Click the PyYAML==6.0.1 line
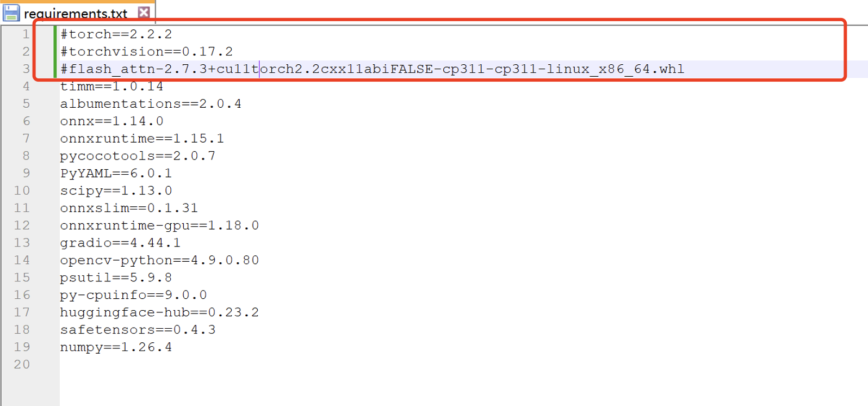 click(x=116, y=174)
